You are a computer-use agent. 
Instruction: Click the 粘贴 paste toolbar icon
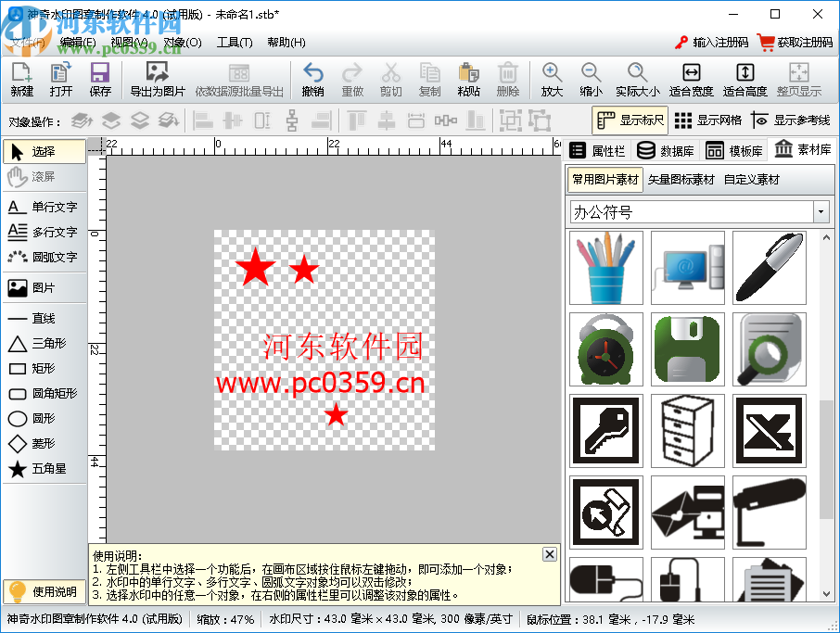pos(468,79)
